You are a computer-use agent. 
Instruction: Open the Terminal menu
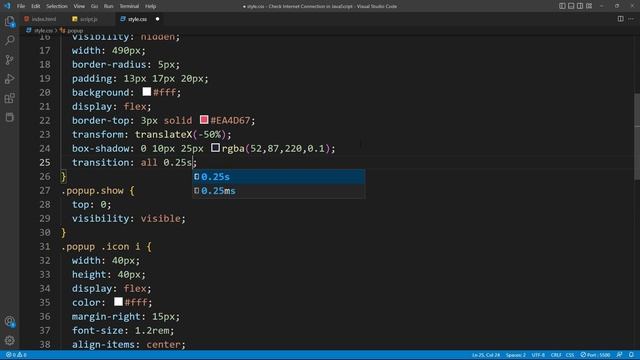(129, 6)
